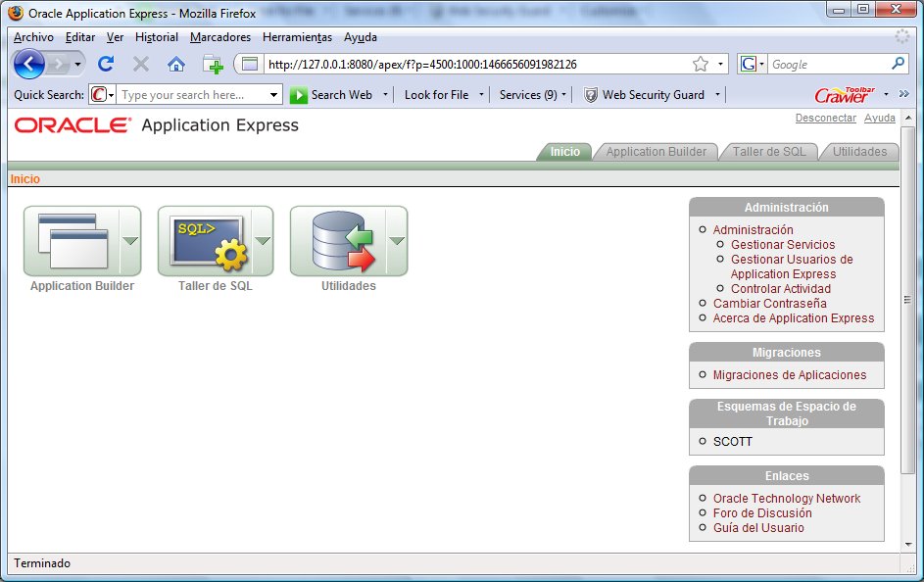
Task: Open Migraciones de Aplicaciones link
Action: pyautogui.click(x=790, y=374)
